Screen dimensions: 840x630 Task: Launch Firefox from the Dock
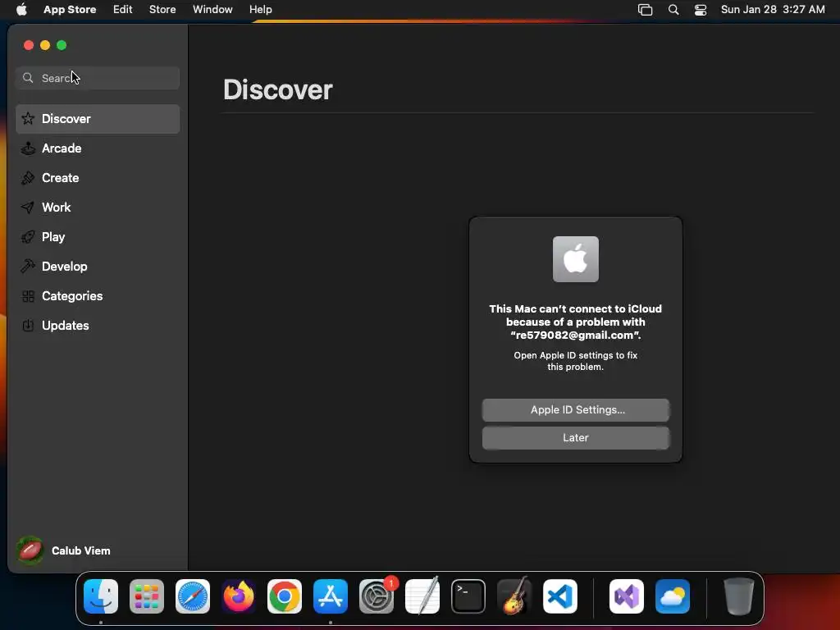point(239,596)
